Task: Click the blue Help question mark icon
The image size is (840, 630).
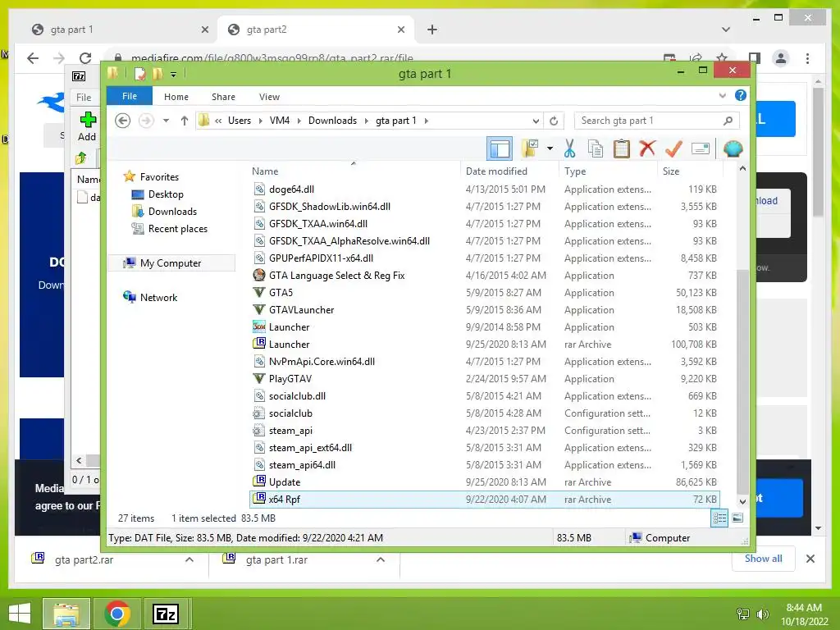Action: pos(741,95)
